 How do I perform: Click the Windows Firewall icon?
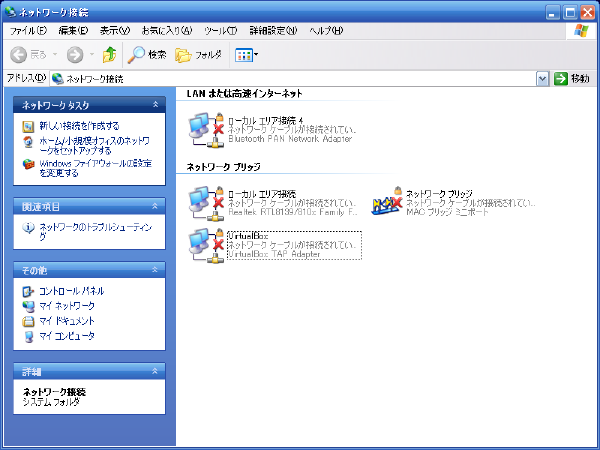(x=28, y=164)
